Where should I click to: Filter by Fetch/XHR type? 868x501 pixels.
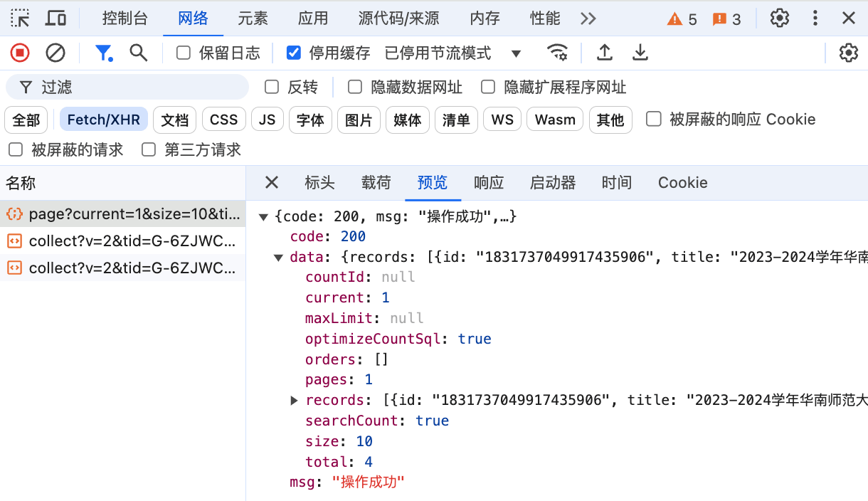(104, 120)
